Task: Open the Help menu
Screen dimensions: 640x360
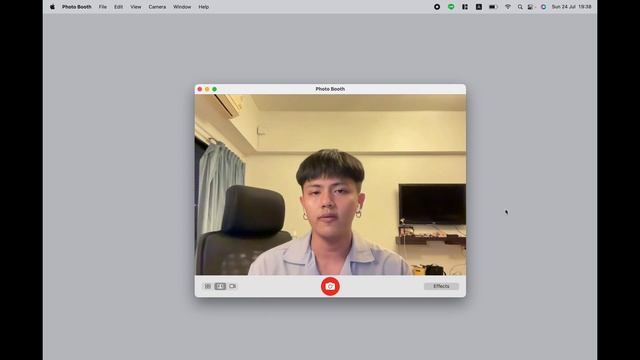Action: (x=203, y=7)
